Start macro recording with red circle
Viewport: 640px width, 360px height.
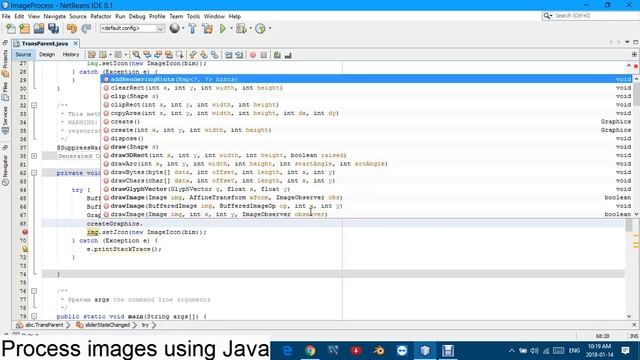coord(253,55)
